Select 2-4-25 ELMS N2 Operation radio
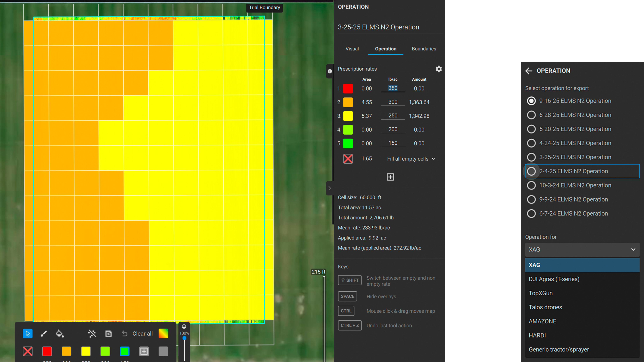 (x=531, y=171)
